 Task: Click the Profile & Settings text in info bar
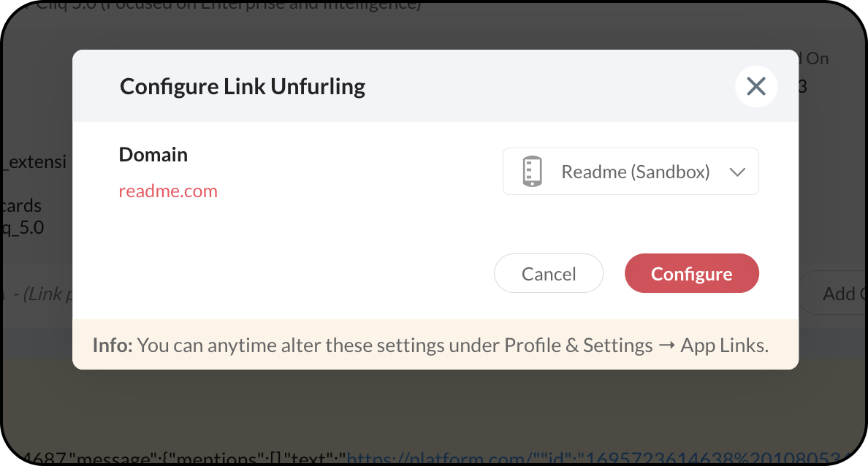(579, 345)
